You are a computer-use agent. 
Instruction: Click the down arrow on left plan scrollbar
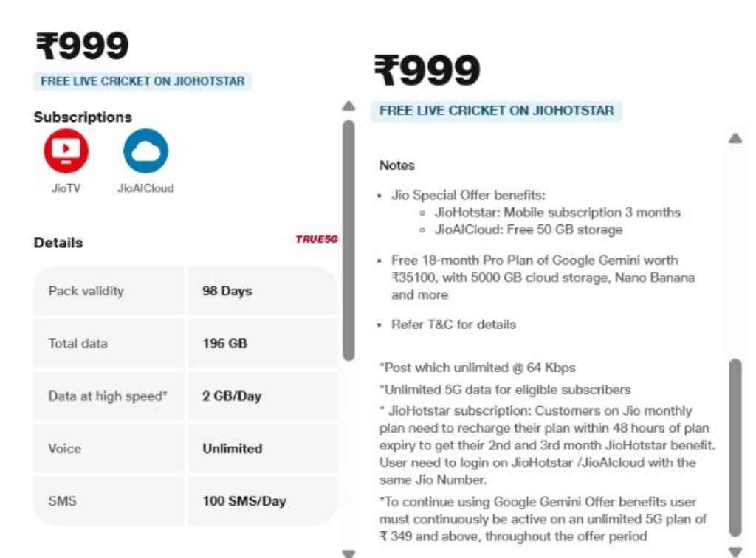pos(348,551)
